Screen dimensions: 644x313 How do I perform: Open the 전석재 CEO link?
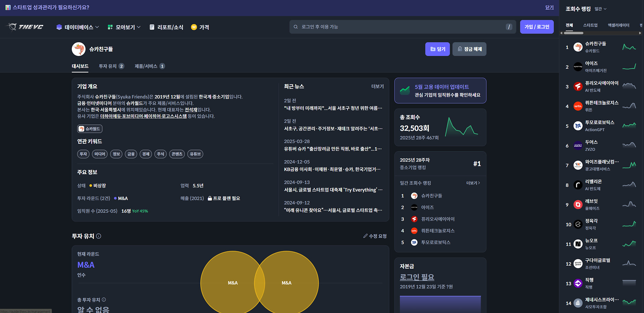pyautogui.click(x=191, y=110)
